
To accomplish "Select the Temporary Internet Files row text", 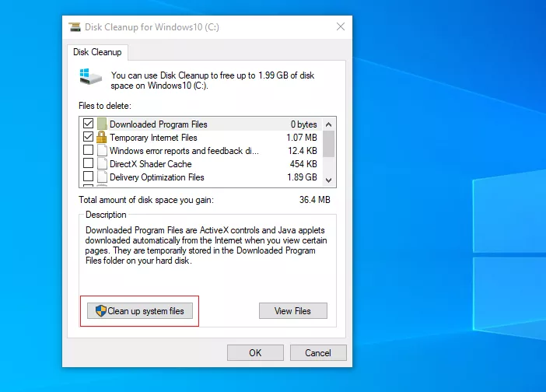I will (153, 138).
